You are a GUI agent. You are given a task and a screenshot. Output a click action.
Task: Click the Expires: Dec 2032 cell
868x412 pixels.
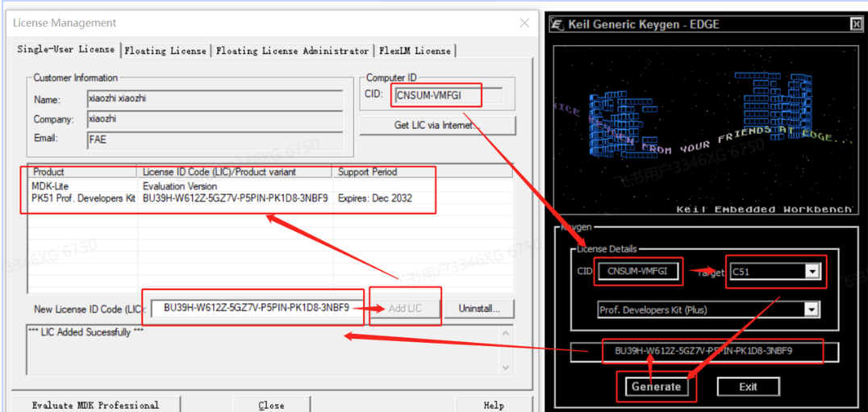point(375,198)
